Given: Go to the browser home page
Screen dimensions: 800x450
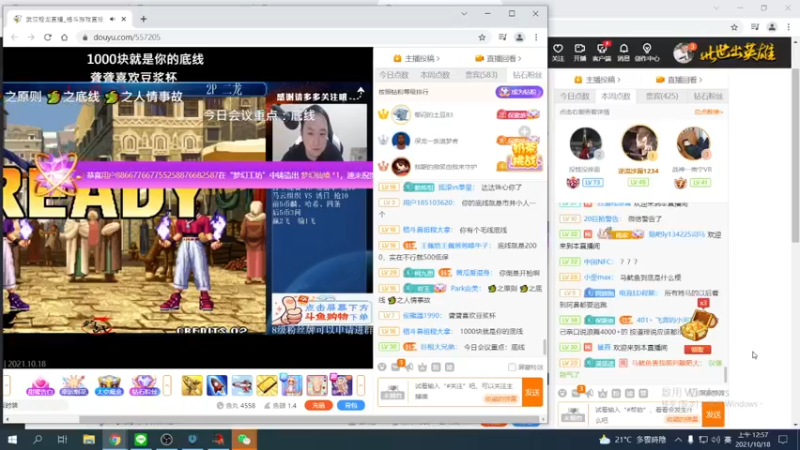Looking at the screenshot, I should (64, 37).
